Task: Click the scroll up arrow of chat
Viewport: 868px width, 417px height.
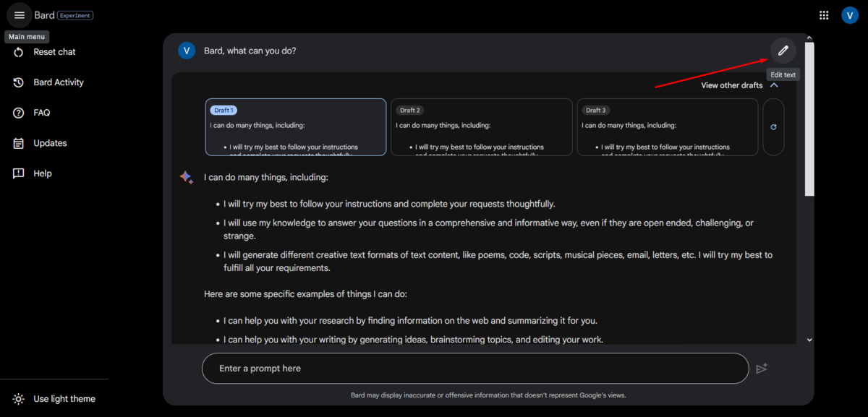Action: pos(809,38)
